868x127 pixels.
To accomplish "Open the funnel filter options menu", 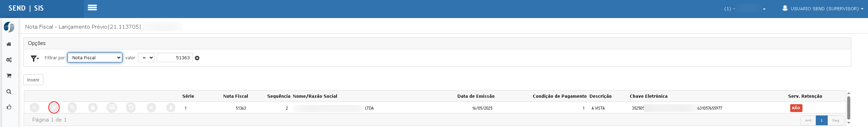I will (x=35, y=58).
